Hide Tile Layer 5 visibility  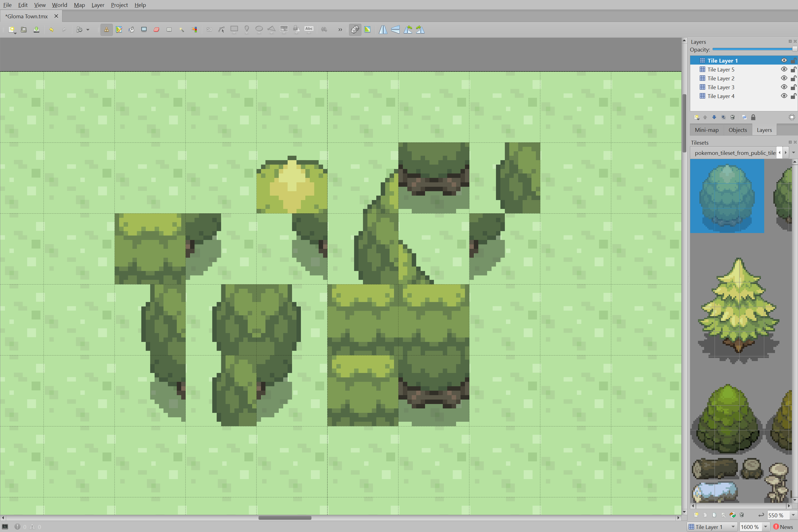(784, 69)
